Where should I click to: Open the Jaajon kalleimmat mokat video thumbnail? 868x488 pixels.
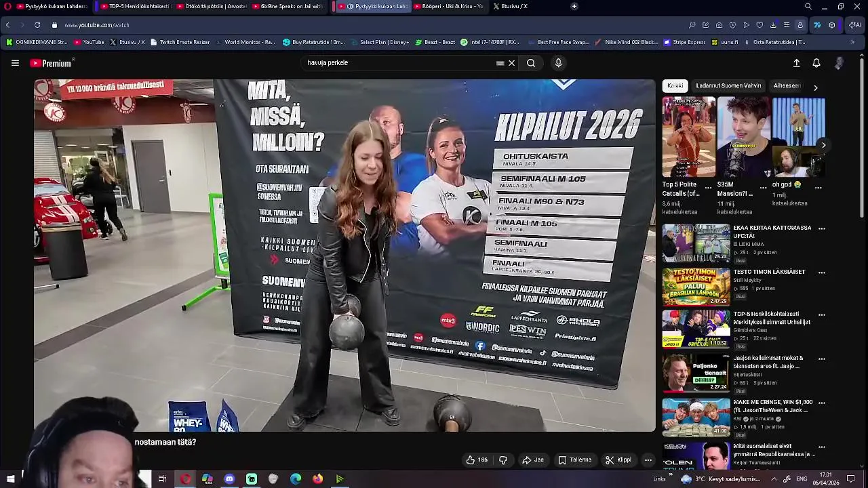(696, 373)
